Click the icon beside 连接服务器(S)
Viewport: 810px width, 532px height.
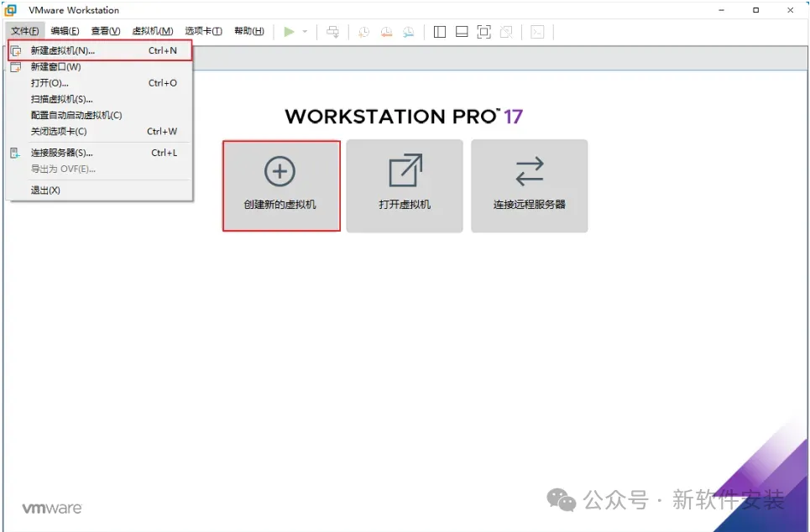point(15,153)
